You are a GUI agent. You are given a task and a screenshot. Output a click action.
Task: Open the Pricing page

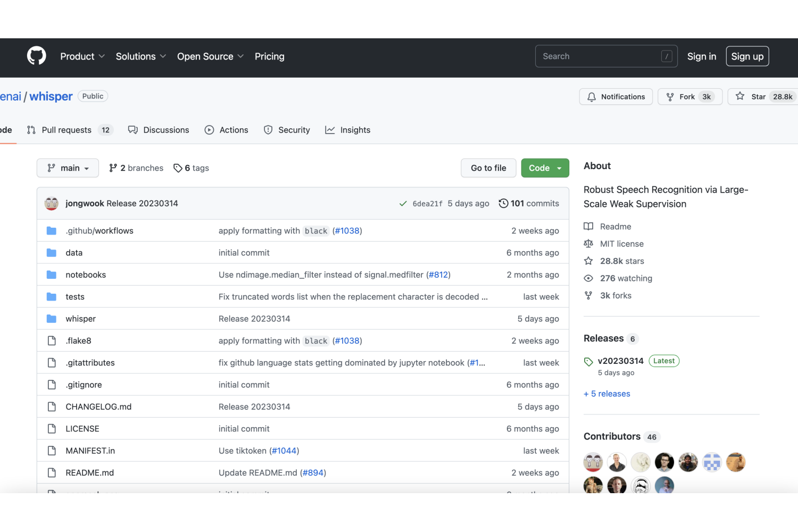coord(270,56)
